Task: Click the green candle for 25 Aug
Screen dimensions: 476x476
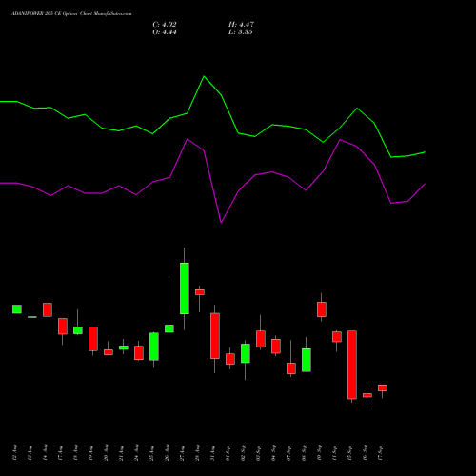Action: (154, 347)
